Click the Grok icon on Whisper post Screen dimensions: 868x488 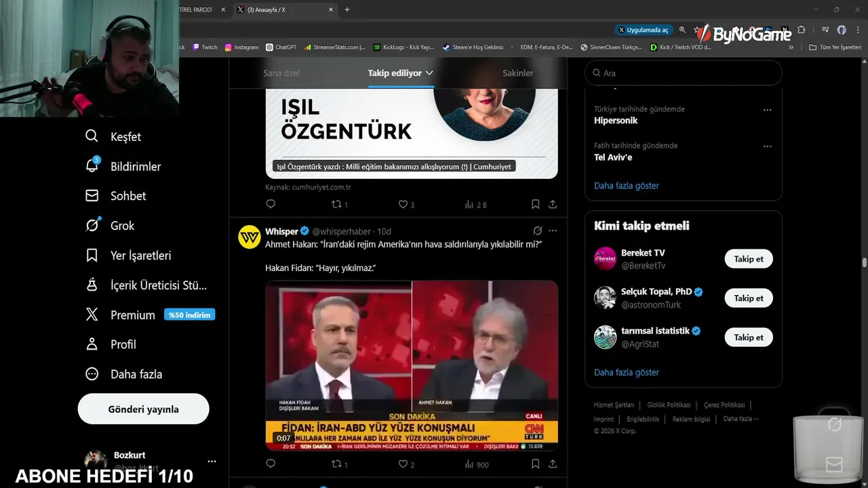pyautogui.click(x=537, y=230)
